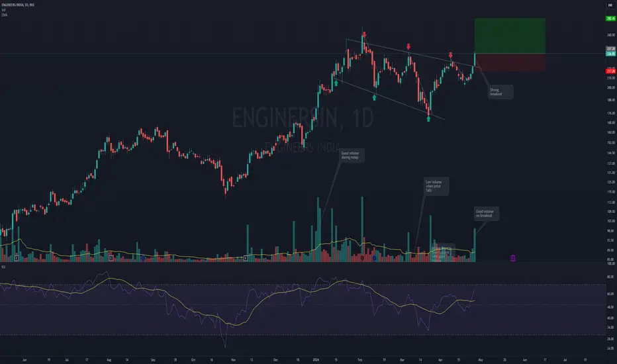Click the earnings E marker near Nov 13
617x364 pixels.
coord(246,258)
